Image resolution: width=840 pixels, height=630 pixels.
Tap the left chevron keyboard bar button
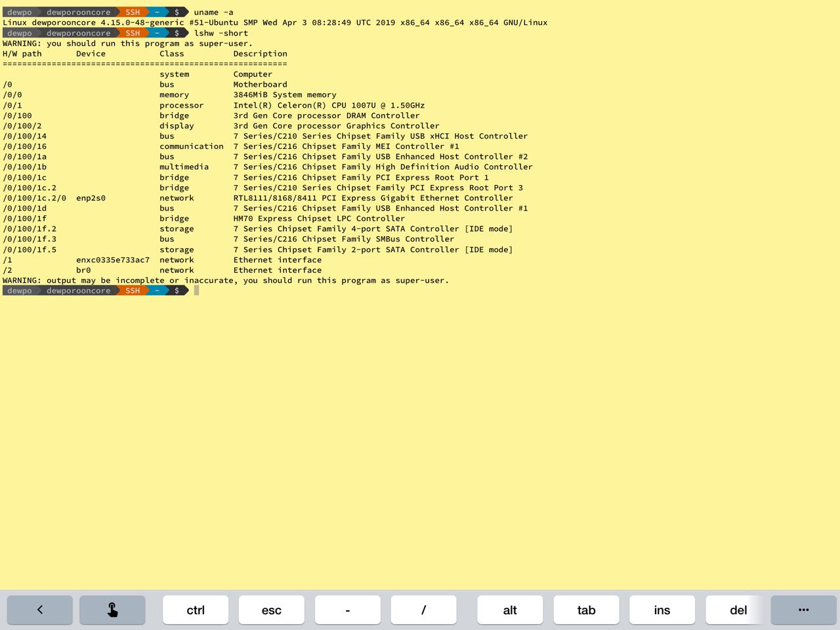(x=40, y=610)
